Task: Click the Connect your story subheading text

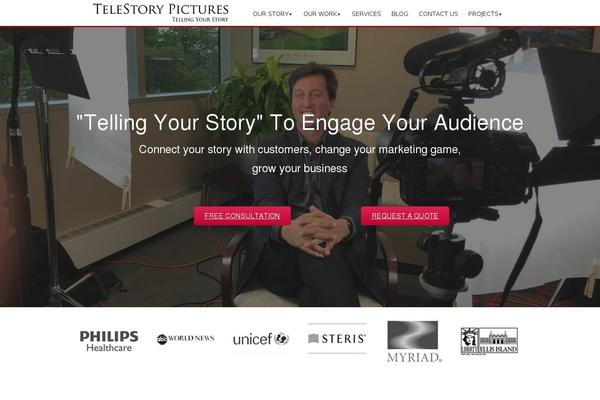Action: [x=300, y=149]
